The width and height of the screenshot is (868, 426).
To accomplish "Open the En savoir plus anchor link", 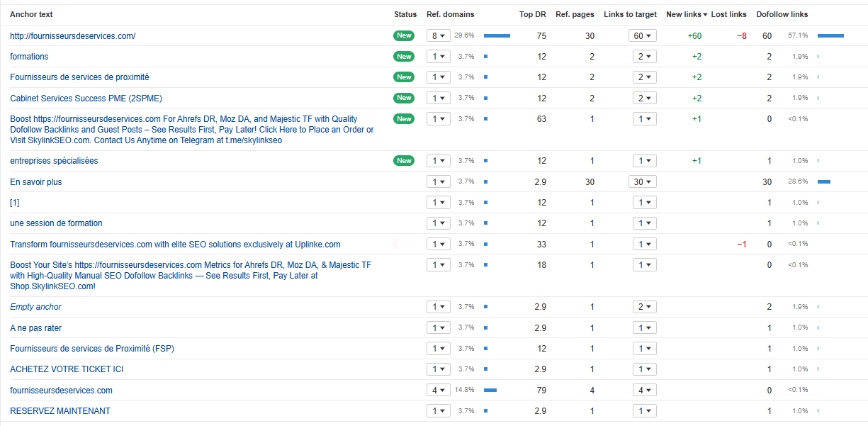I will coord(35,182).
